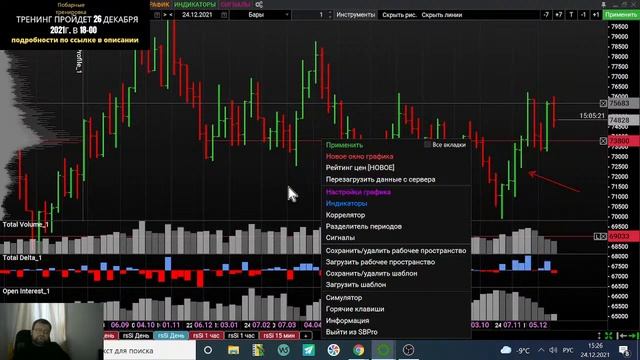The image size is (640, 360).
Task: Click the 'Инструменты' toolbar button
Action: click(356, 15)
